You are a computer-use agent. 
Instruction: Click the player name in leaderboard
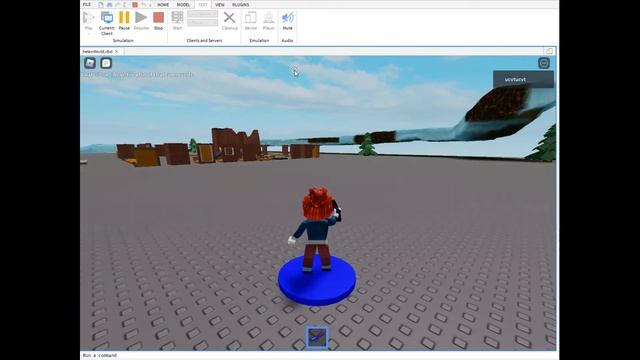tap(515, 80)
